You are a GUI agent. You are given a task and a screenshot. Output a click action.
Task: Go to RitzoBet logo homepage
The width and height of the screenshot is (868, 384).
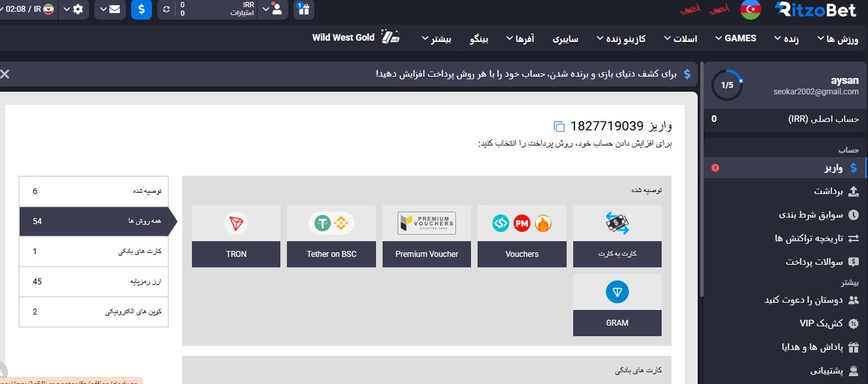(816, 9)
